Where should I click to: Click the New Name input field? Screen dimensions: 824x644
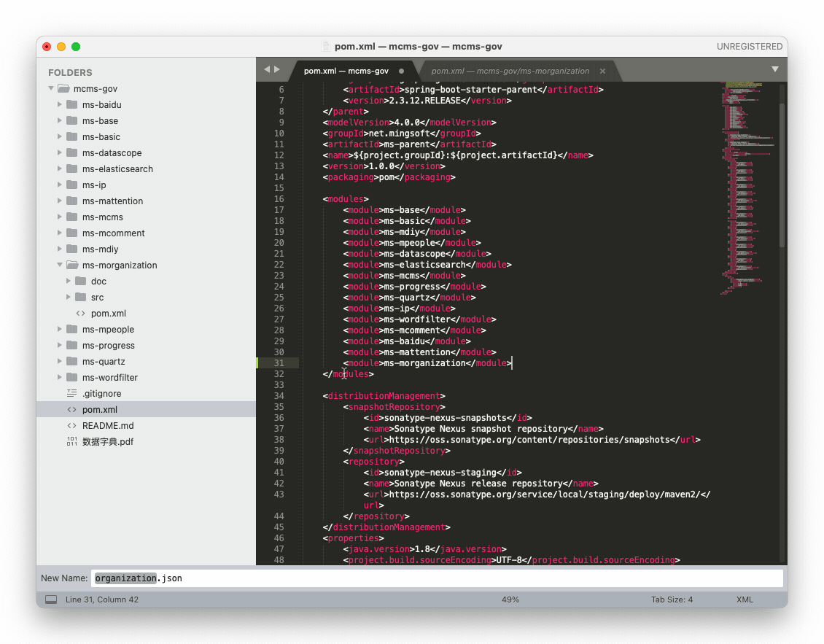click(438, 578)
